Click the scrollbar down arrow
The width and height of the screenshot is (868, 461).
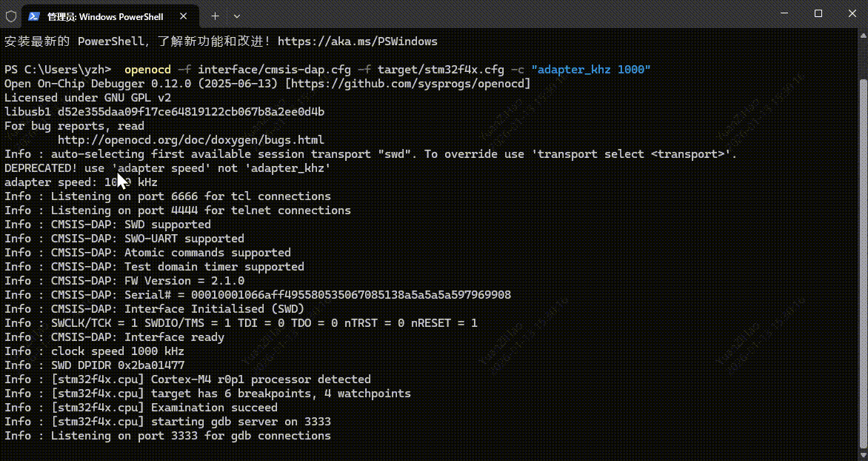coord(862,454)
